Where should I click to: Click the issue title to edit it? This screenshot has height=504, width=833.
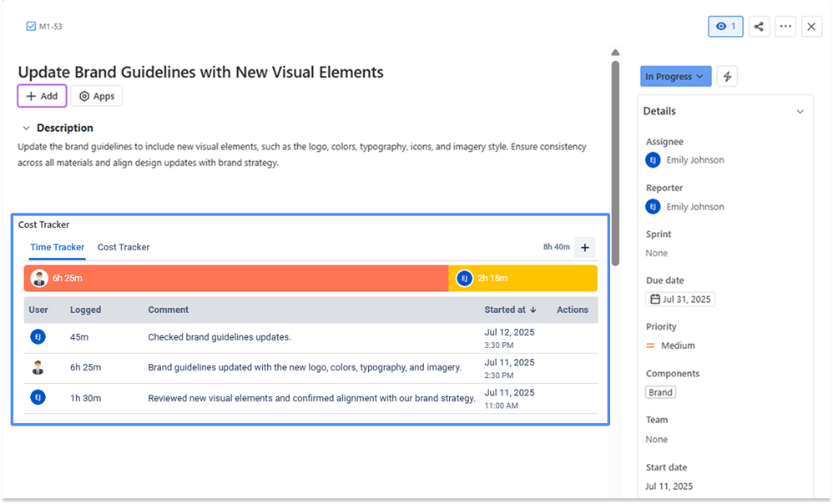coord(201,72)
